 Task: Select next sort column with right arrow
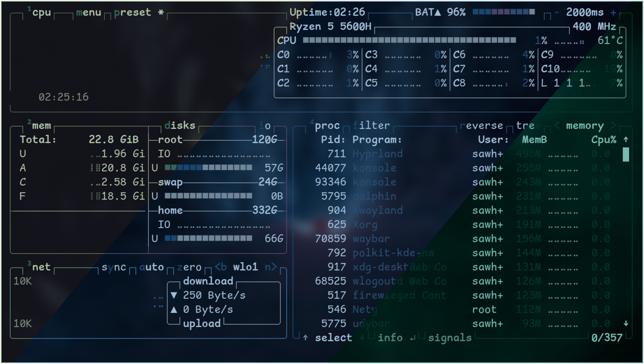[613, 125]
